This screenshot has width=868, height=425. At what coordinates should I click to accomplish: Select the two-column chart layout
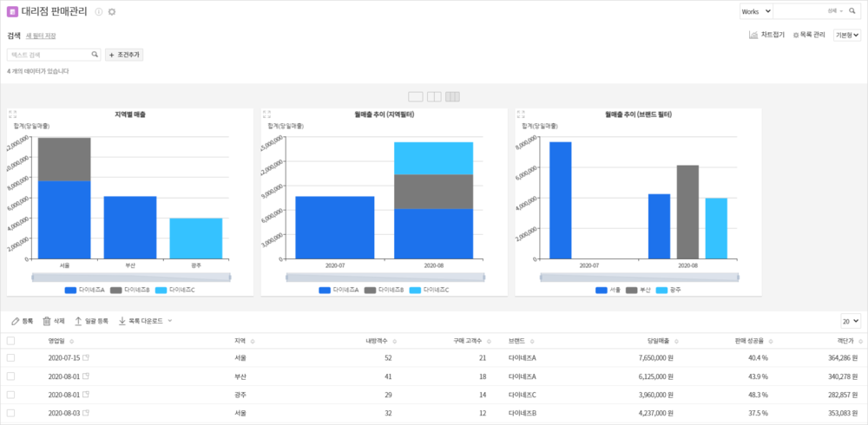[x=434, y=97]
